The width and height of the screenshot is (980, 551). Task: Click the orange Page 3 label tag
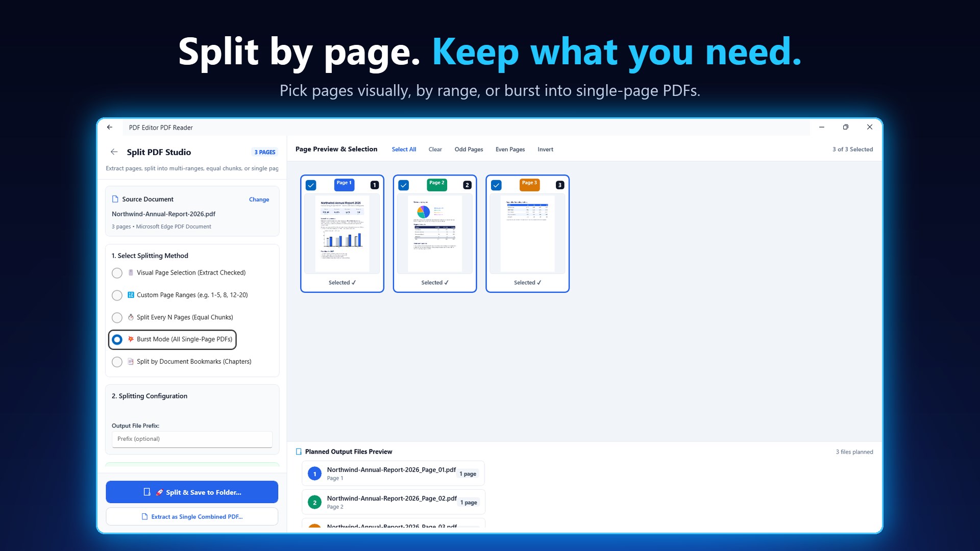click(x=529, y=184)
